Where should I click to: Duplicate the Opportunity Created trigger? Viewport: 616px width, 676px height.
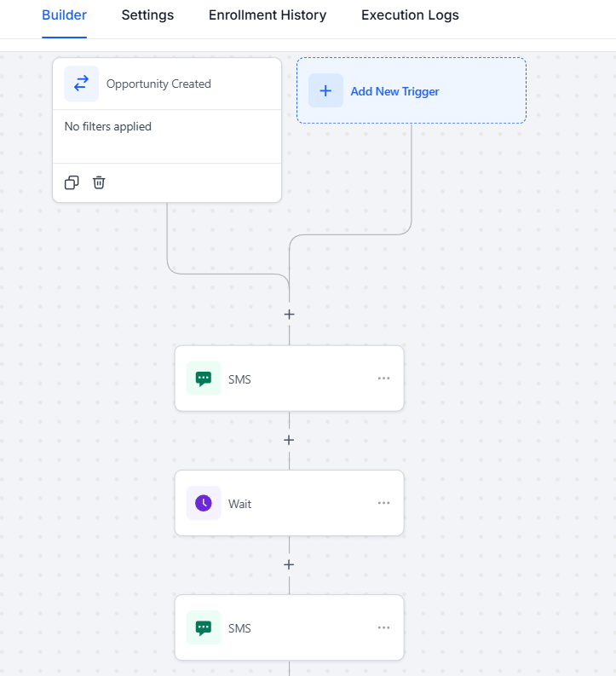tap(72, 182)
